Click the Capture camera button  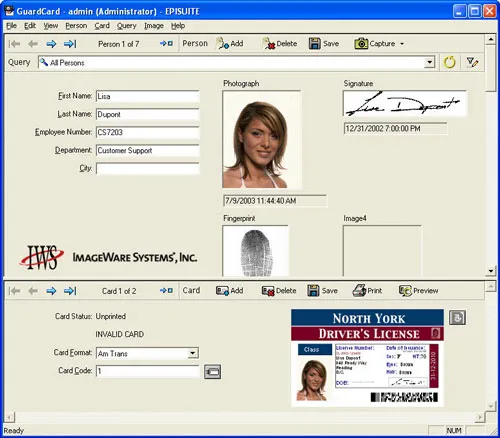point(374,44)
